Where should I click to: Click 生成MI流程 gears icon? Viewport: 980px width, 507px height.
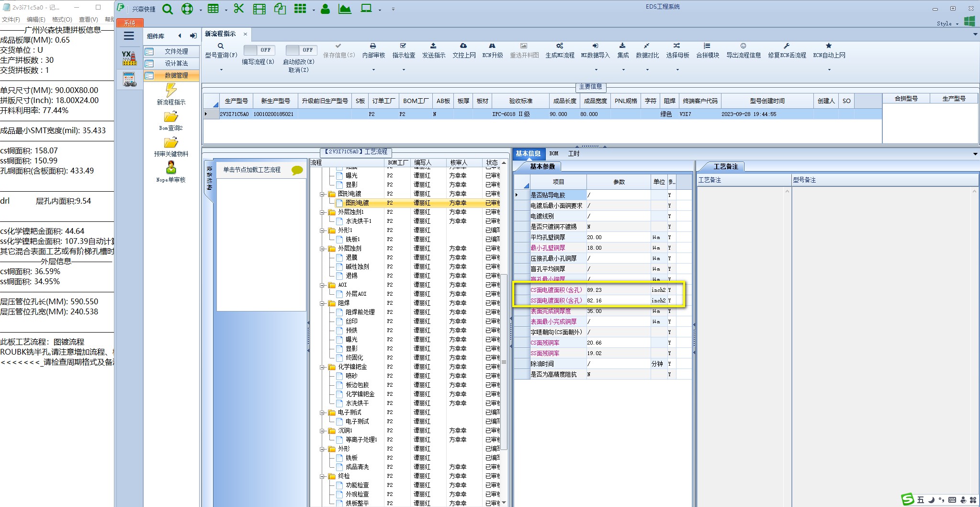click(x=559, y=46)
